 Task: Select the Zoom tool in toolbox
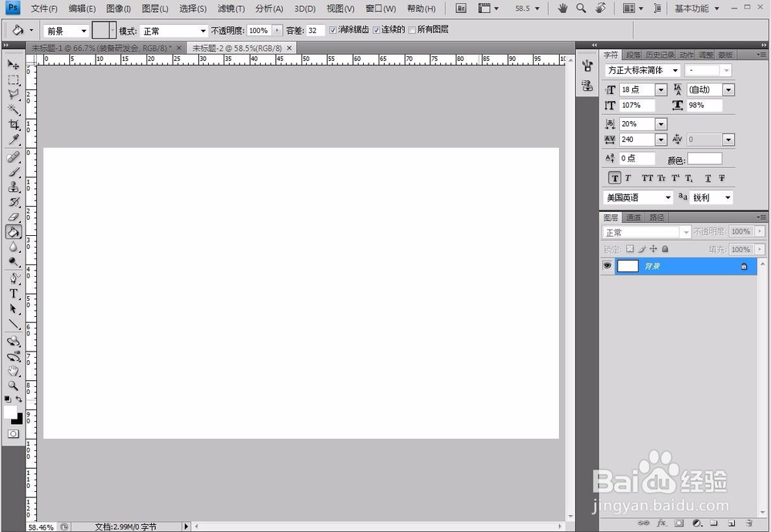[x=13, y=386]
